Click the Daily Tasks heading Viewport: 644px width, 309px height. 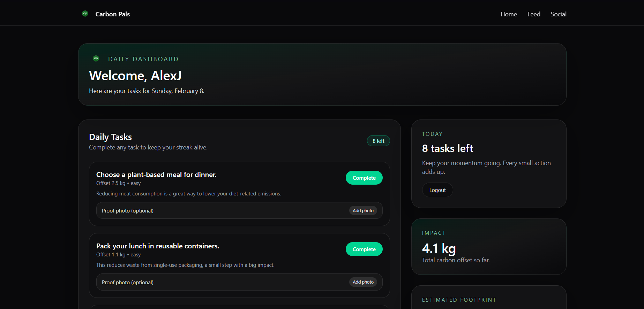pyautogui.click(x=110, y=137)
